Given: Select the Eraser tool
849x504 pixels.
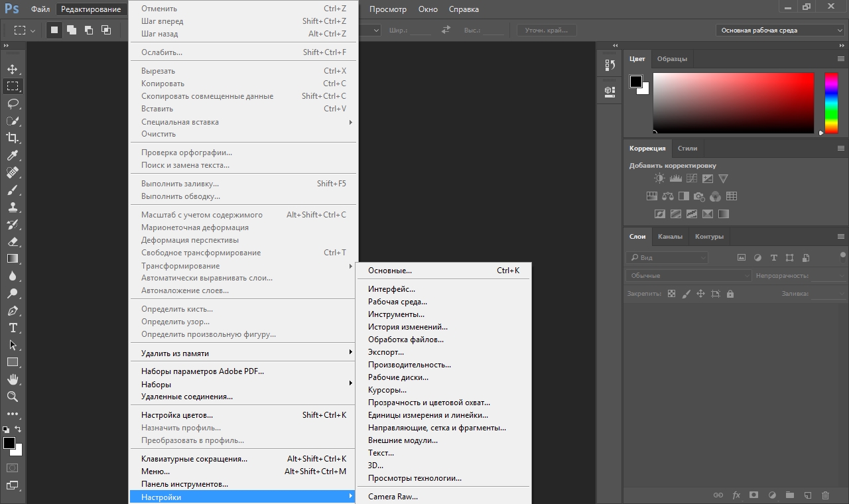Looking at the screenshot, I should point(13,241).
